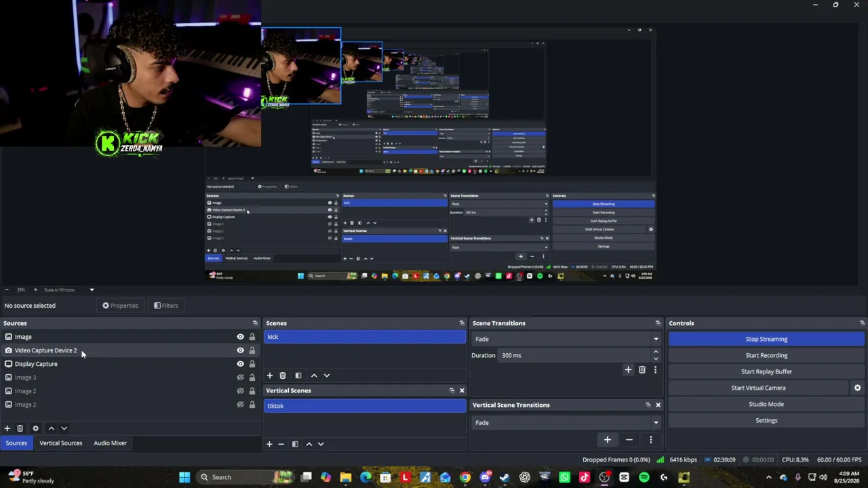This screenshot has width=868, height=488.
Task: Open the Scene Transitions Fade dropdown
Action: click(566, 339)
